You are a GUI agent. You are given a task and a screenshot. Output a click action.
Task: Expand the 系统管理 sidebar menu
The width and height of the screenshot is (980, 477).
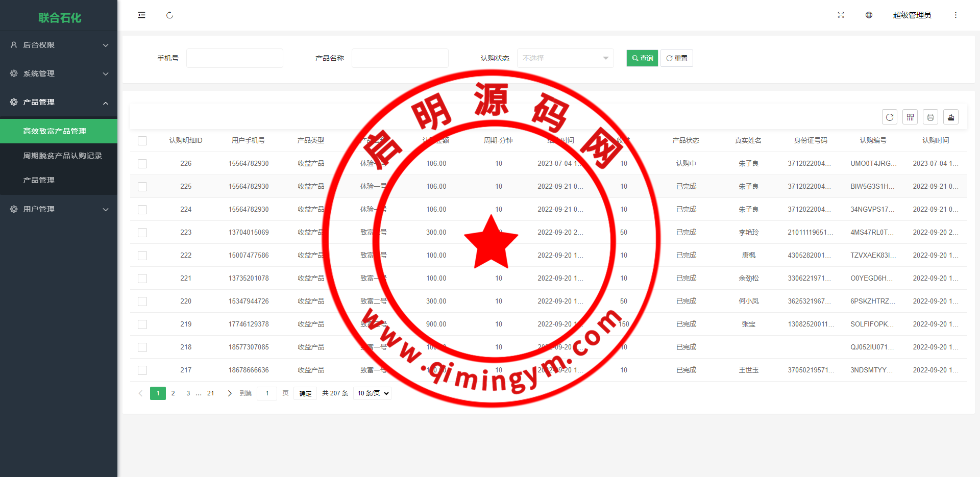59,73
